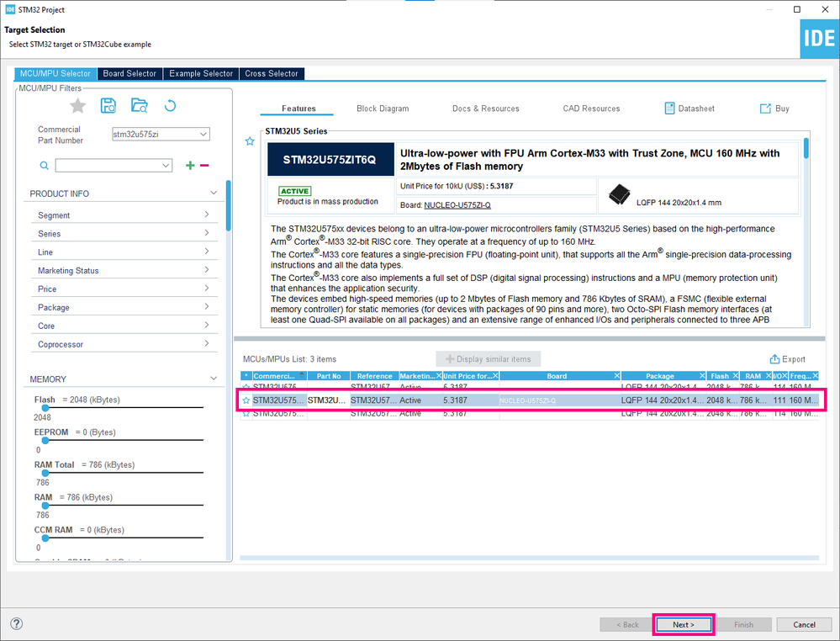Image resolution: width=840 pixels, height=641 pixels.
Task: Open the Docs & Resources tab
Action: click(x=486, y=109)
